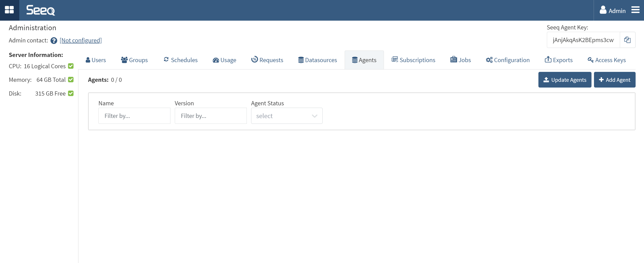Click the Requests percent icon

point(254,60)
